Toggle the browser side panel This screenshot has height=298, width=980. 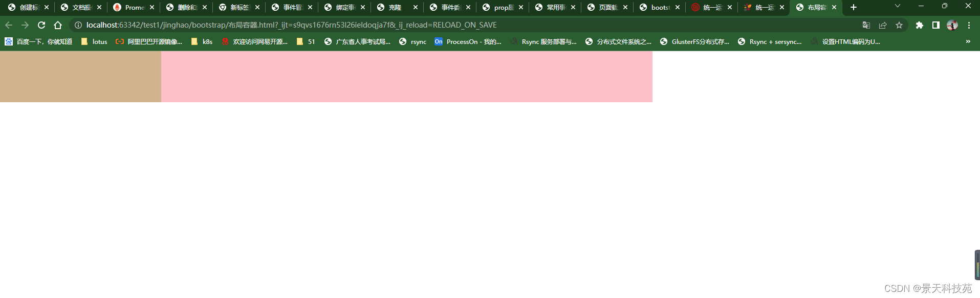point(936,25)
